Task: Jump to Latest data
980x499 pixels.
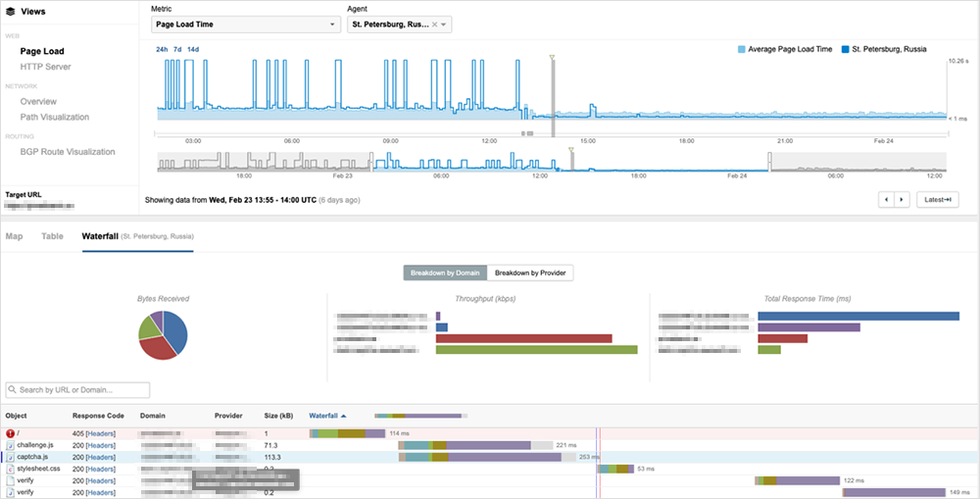Action: 938,199
